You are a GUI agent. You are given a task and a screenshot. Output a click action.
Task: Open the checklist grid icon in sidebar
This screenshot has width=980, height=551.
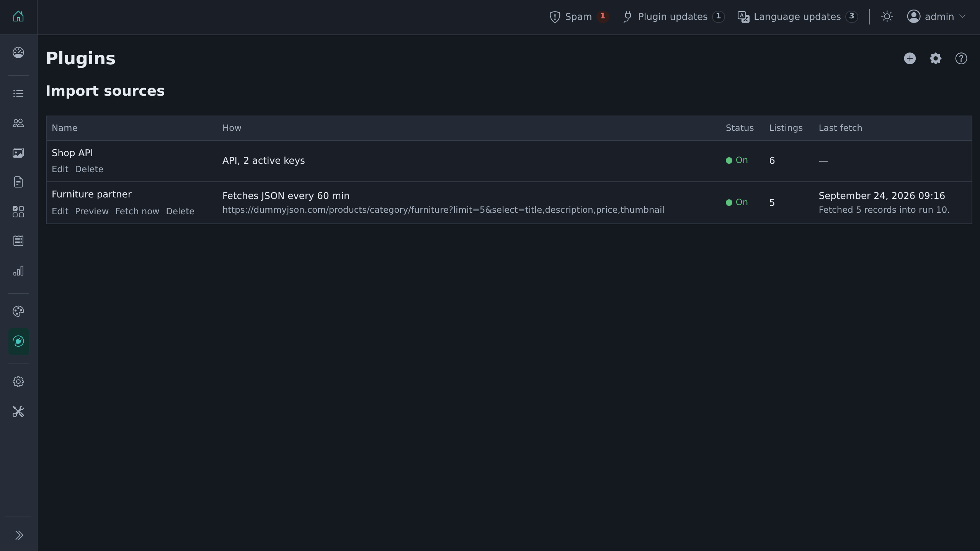[18, 212]
